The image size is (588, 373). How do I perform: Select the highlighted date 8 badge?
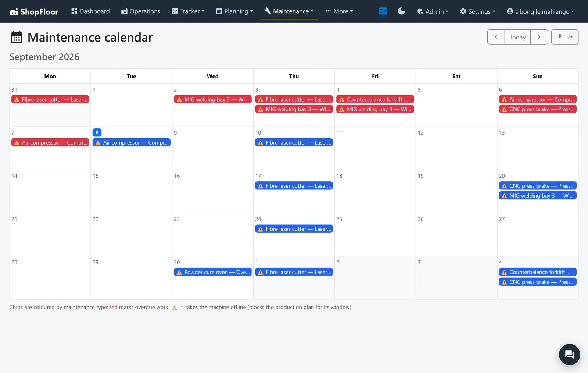(97, 133)
